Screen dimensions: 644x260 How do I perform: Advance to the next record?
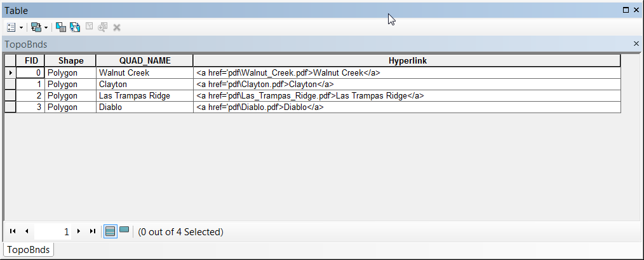click(x=79, y=231)
